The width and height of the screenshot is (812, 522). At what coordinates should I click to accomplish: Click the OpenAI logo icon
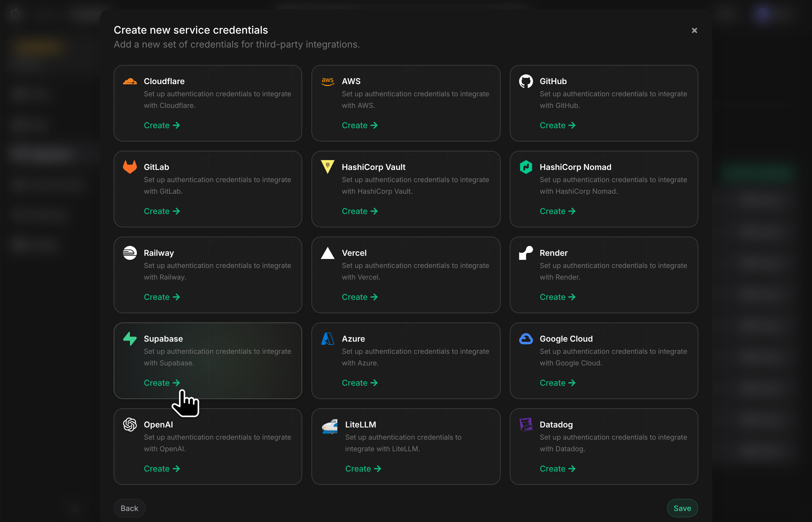point(130,424)
